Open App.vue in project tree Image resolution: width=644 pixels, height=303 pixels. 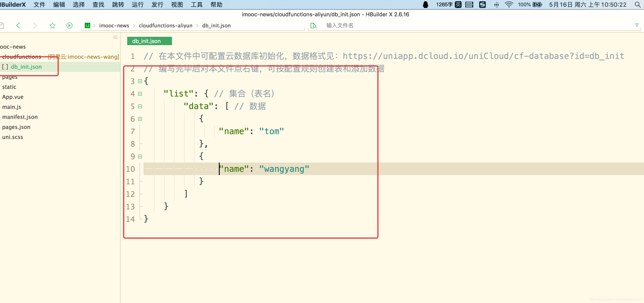pos(13,97)
